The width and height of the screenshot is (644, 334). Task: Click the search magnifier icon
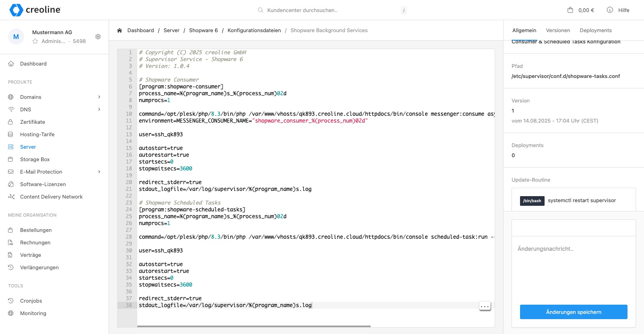[260, 10]
